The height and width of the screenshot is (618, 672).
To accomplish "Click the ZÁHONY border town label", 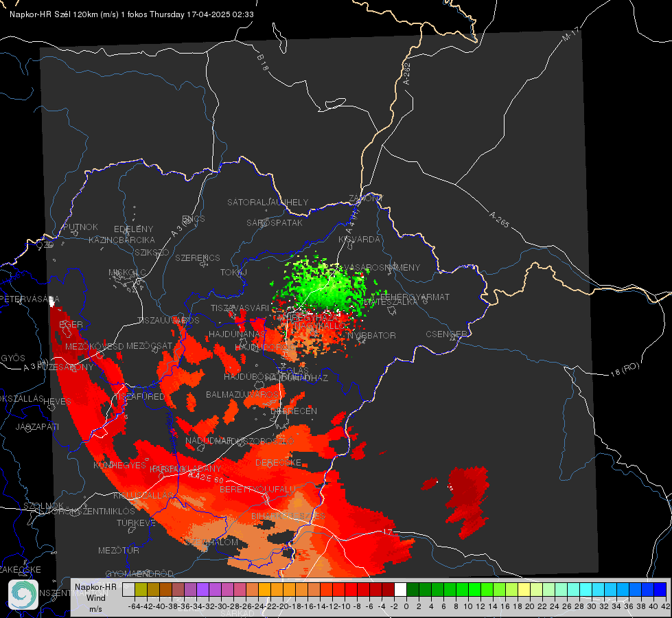I will [366, 198].
